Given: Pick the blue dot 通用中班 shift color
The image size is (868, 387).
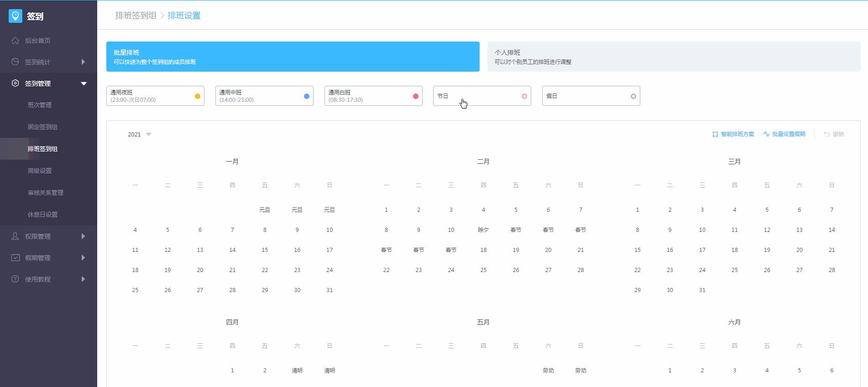Looking at the screenshot, I should coord(306,96).
